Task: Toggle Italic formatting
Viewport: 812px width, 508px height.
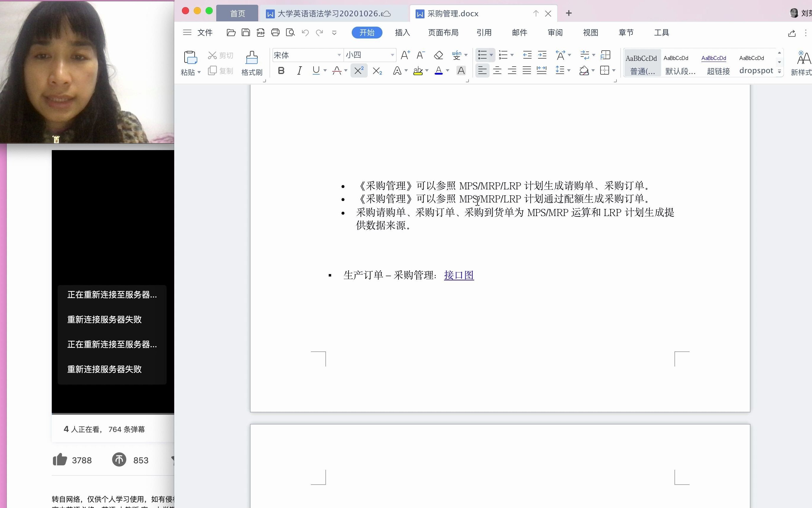Action: (298, 71)
